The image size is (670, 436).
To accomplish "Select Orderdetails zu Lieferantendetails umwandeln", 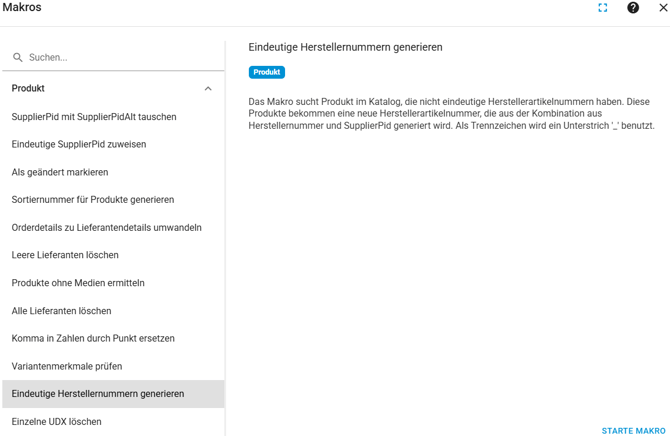I will [106, 228].
